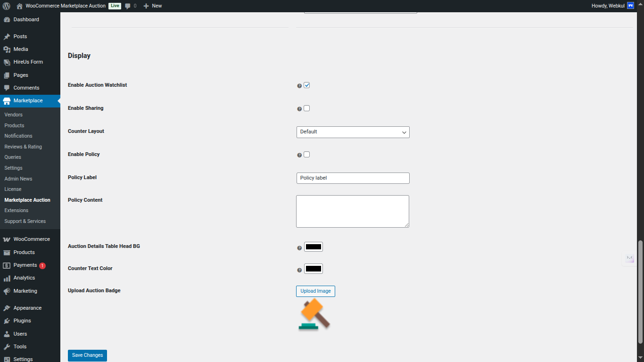Open the New menu in admin bar
644x362 pixels.
pos(152,6)
